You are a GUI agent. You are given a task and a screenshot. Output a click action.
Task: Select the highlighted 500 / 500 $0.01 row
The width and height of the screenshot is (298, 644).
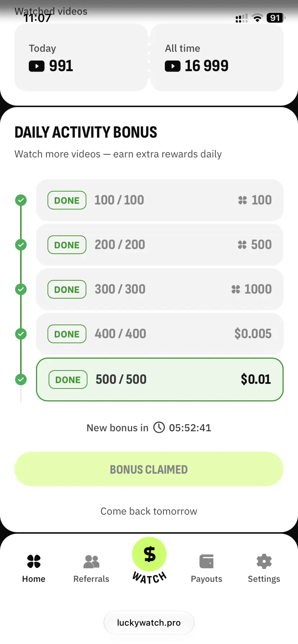point(160,379)
